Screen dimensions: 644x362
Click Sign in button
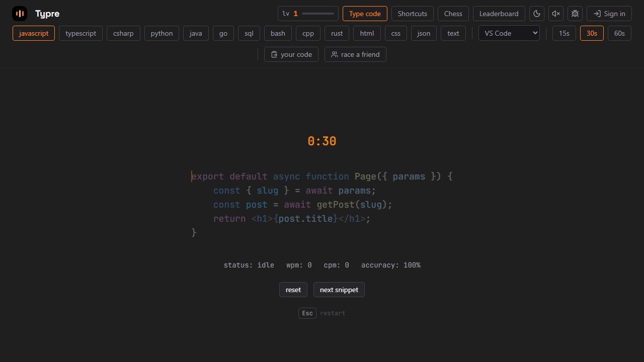pos(609,14)
